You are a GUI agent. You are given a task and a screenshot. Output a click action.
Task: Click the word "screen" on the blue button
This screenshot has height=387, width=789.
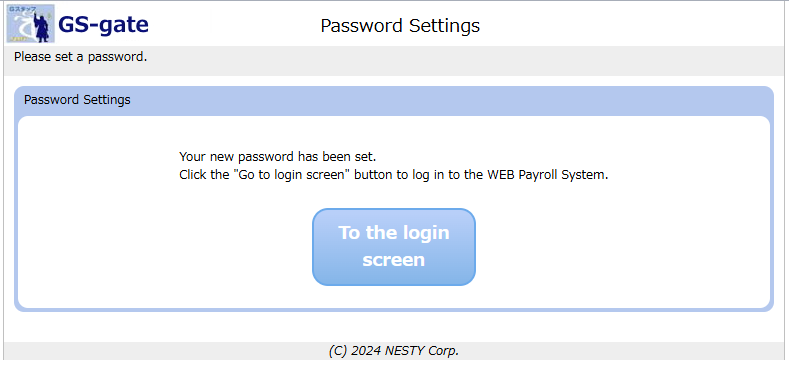click(393, 260)
